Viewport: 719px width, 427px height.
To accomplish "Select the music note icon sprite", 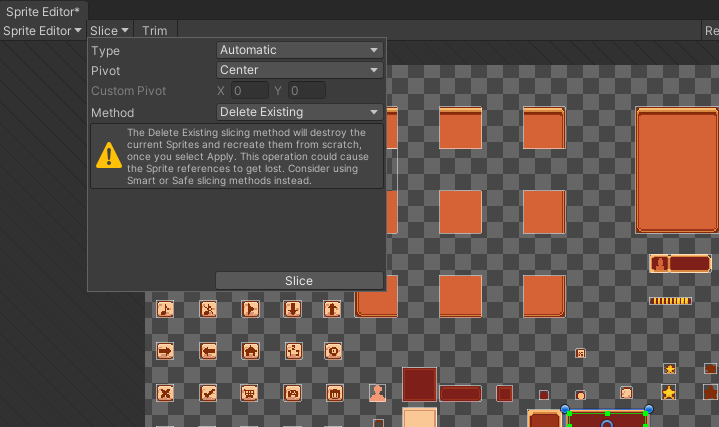I will 165,309.
